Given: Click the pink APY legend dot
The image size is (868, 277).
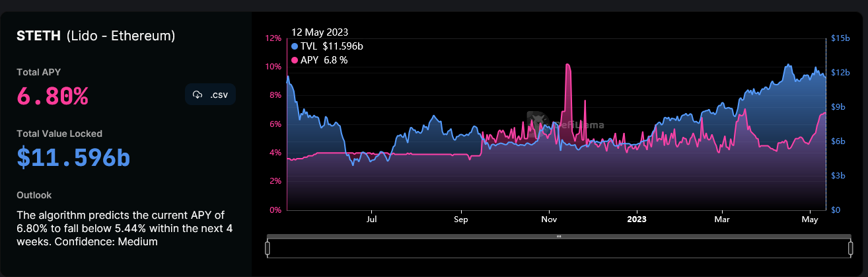Looking at the screenshot, I should click(295, 60).
